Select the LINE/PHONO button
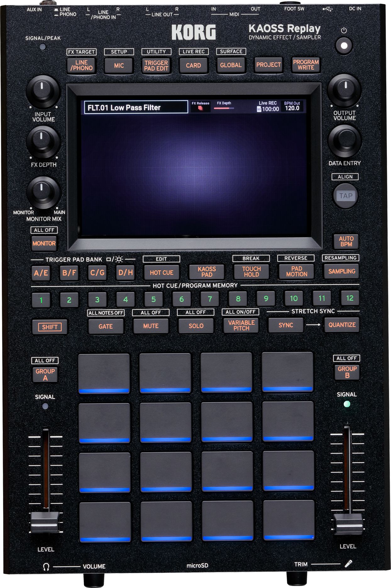The height and width of the screenshot is (588, 391). pyautogui.click(x=81, y=65)
